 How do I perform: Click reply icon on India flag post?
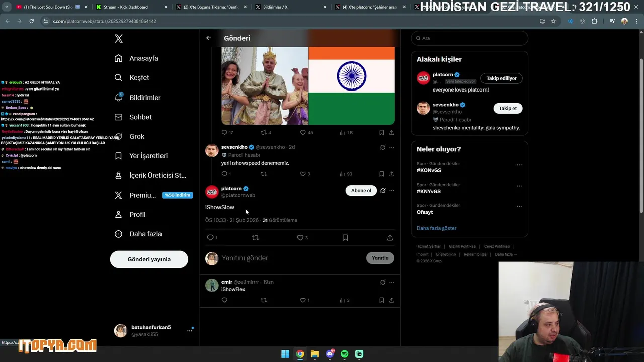pyautogui.click(x=224, y=133)
